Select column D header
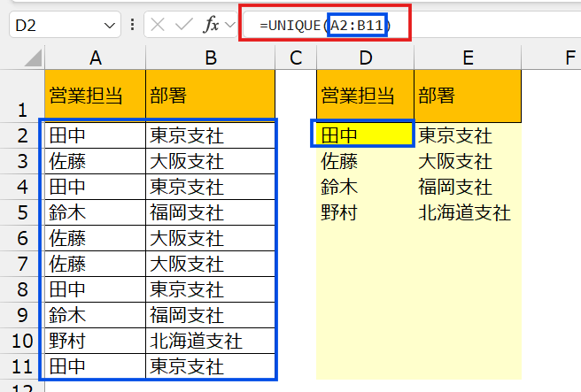The image size is (581, 392). (x=365, y=58)
